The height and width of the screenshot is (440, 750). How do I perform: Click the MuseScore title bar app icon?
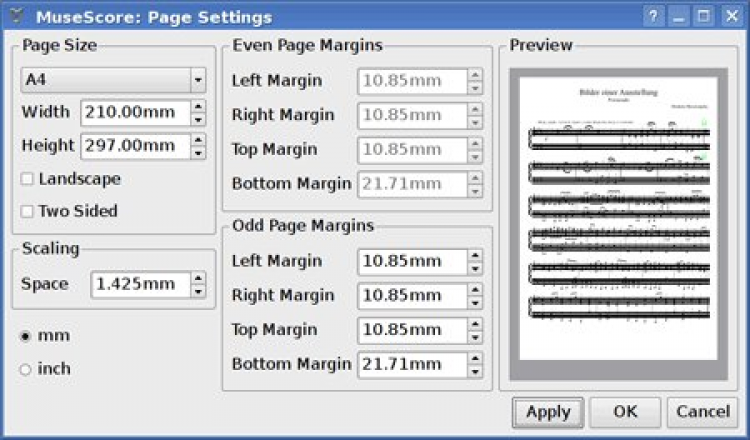[x=16, y=16]
